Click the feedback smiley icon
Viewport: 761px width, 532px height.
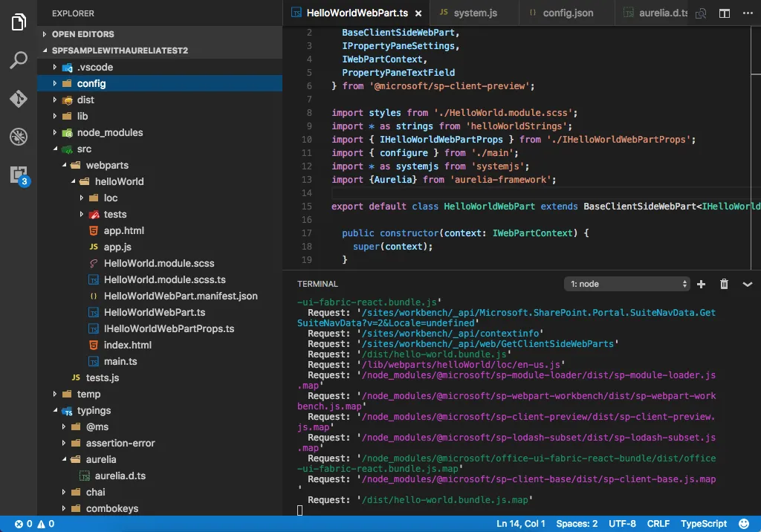coord(744,524)
